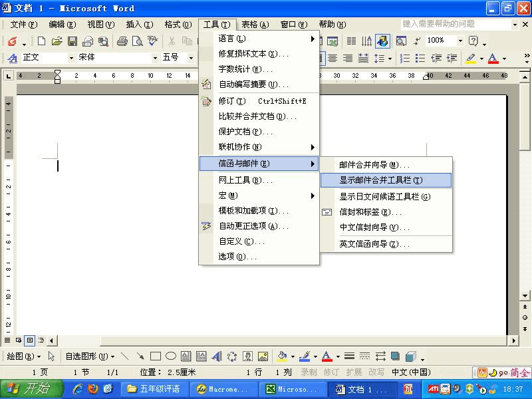Open a file via folder icon
This screenshot has height=399, width=532.
pyautogui.click(x=57, y=41)
